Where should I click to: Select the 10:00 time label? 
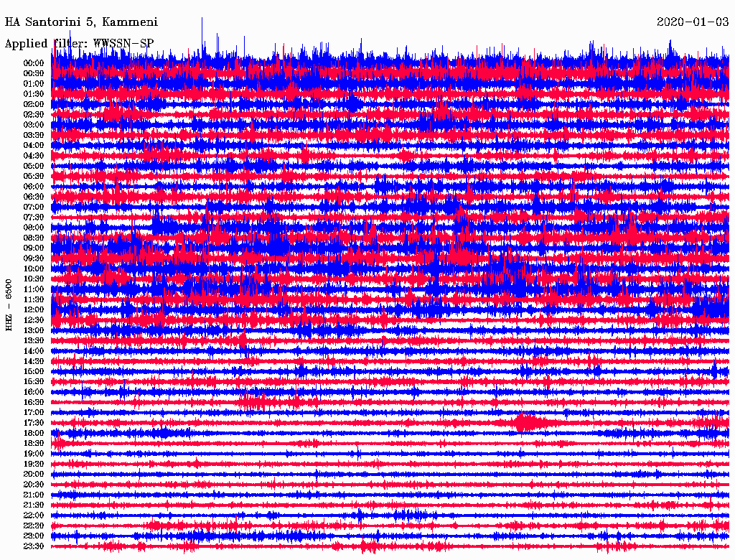point(34,269)
